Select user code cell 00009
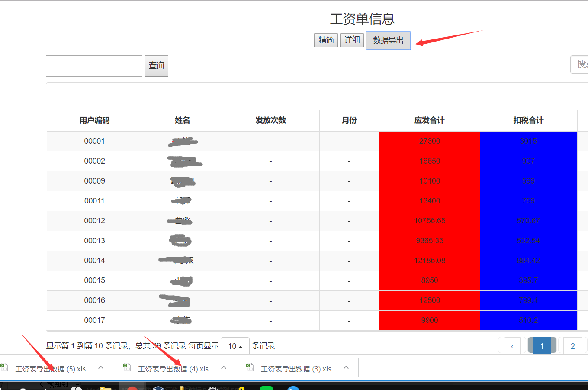The height and width of the screenshot is (390, 588). click(94, 181)
